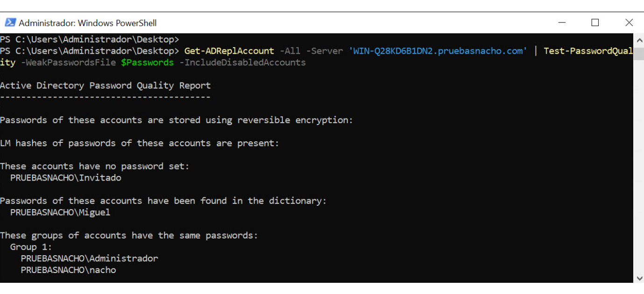Click the Test-PasswordQuality command text
Screen dimensions: 644x294
click(588, 51)
